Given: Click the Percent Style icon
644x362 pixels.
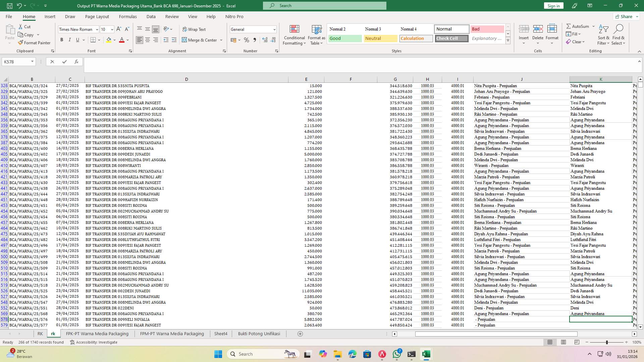Looking at the screenshot, I should 247,40.
